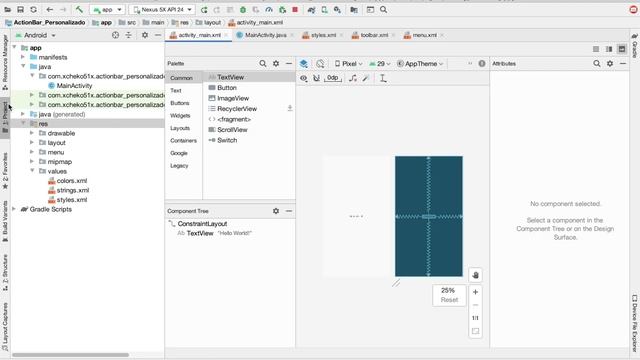Switch to the styles.xml tab
The image size is (640, 360).
click(x=323, y=35)
